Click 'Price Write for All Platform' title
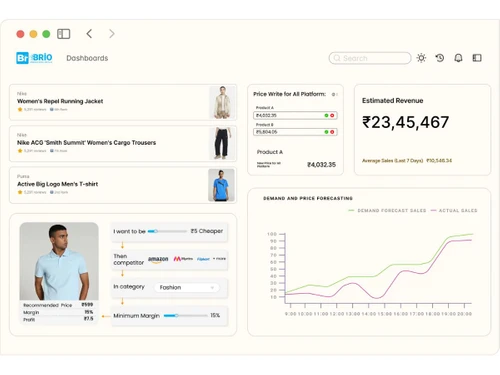500x375 pixels. tap(289, 94)
